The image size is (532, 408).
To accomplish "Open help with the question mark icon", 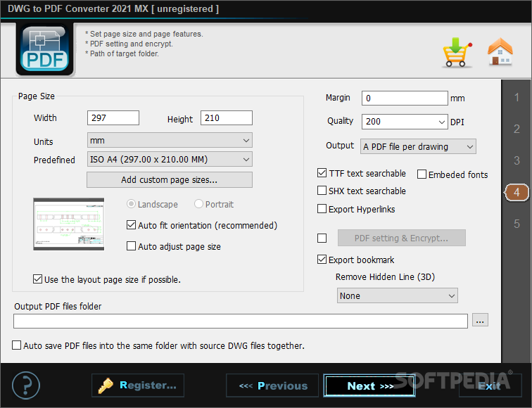I will click(26, 385).
